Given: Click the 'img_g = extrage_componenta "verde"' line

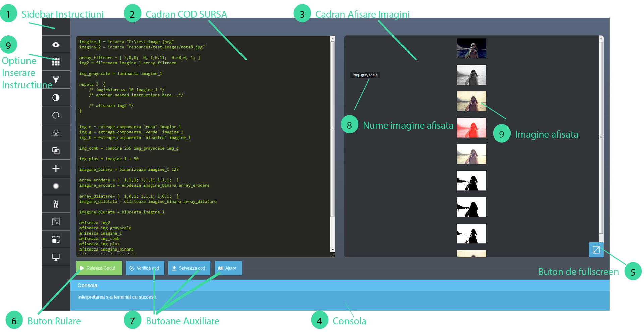Looking at the screenshot, I should click(131, 132).
